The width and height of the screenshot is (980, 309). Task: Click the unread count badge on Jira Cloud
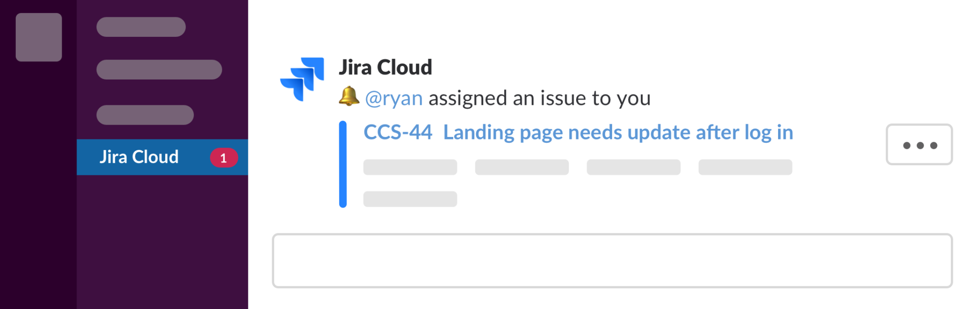tap(223, 158)
